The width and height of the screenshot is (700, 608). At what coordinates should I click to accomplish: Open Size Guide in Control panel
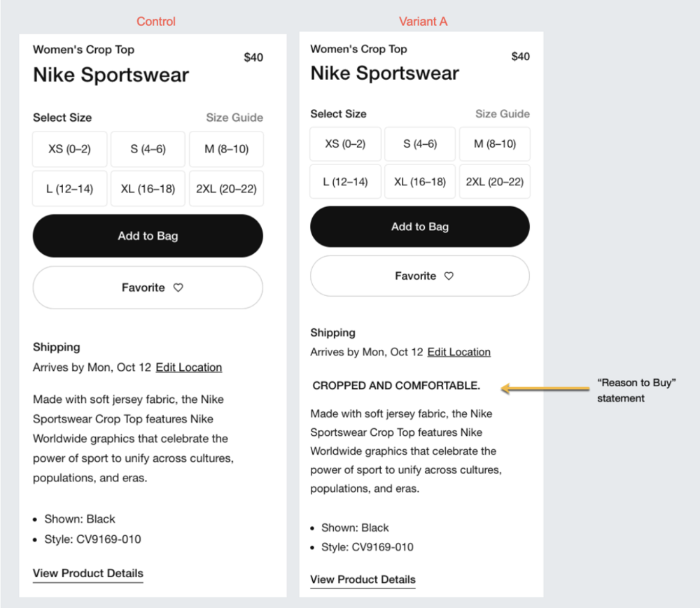click(234, 118)
